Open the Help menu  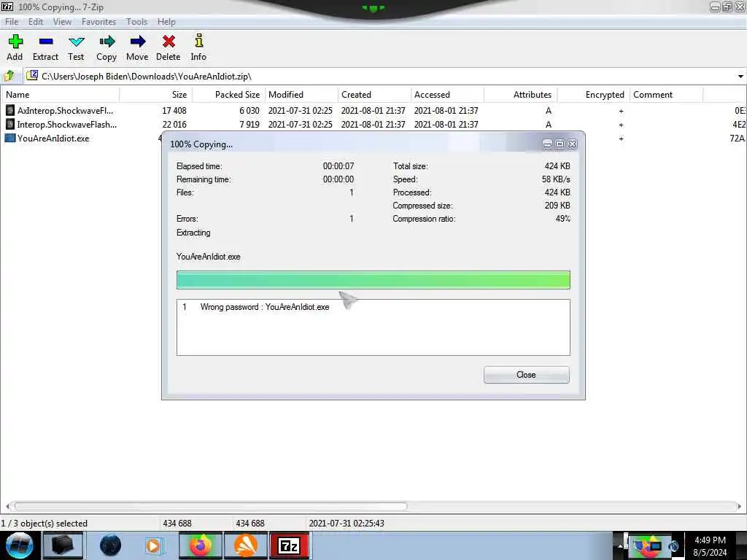(166, 22)
